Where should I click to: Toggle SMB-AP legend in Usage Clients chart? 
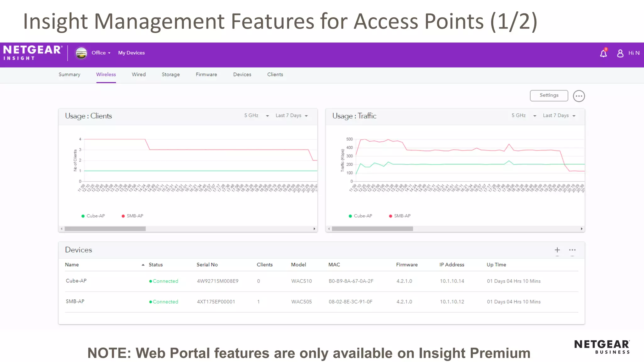tap(132, 216)
